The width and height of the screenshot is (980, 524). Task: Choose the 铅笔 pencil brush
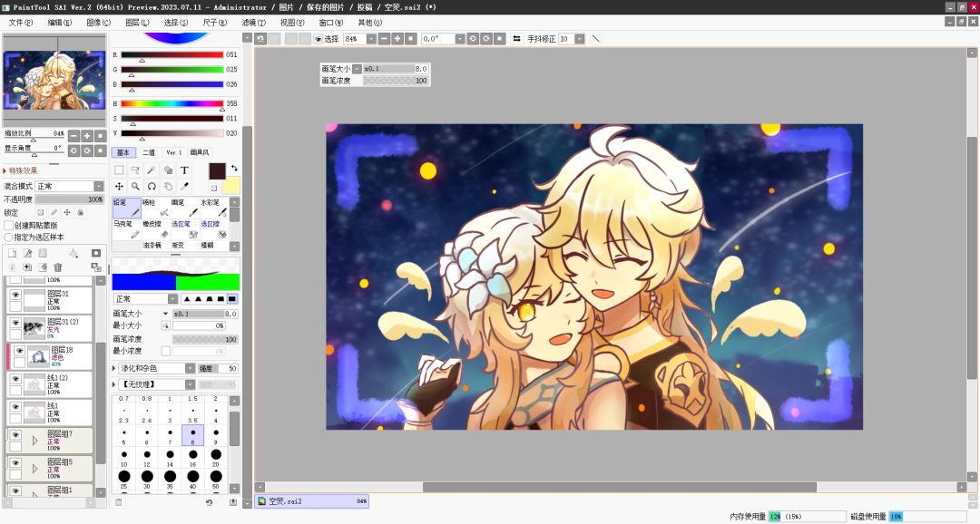click(127, 208)
